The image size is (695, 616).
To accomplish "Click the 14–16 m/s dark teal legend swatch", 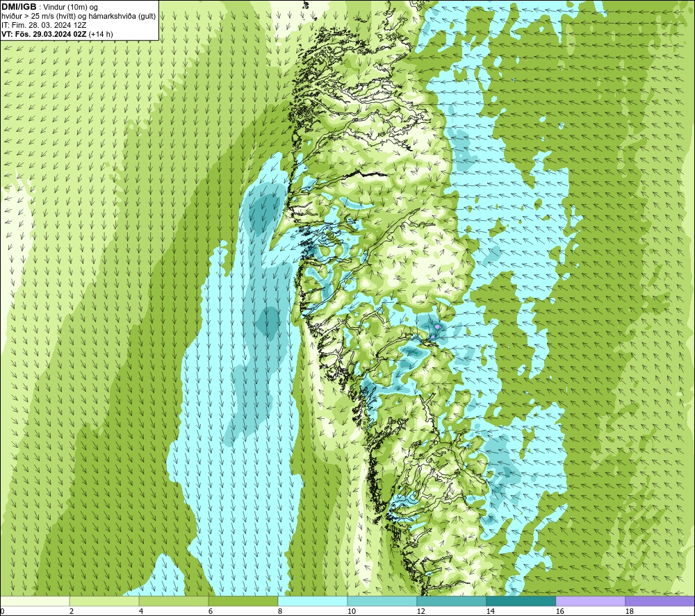I will click(521, 601).
